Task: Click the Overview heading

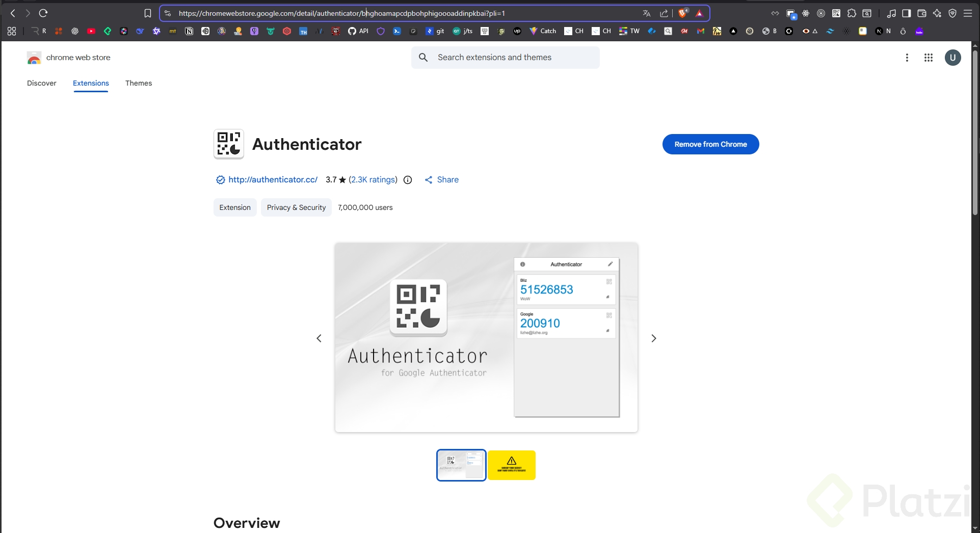Action: [247, 523]
